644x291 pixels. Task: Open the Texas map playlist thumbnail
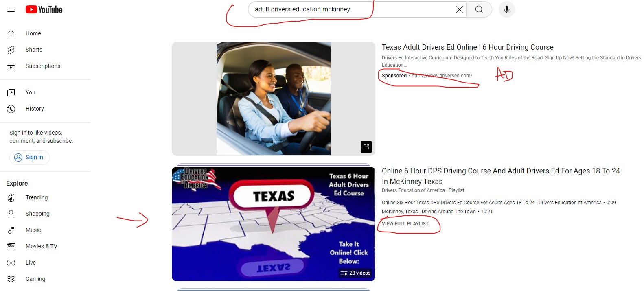[273, 224]
